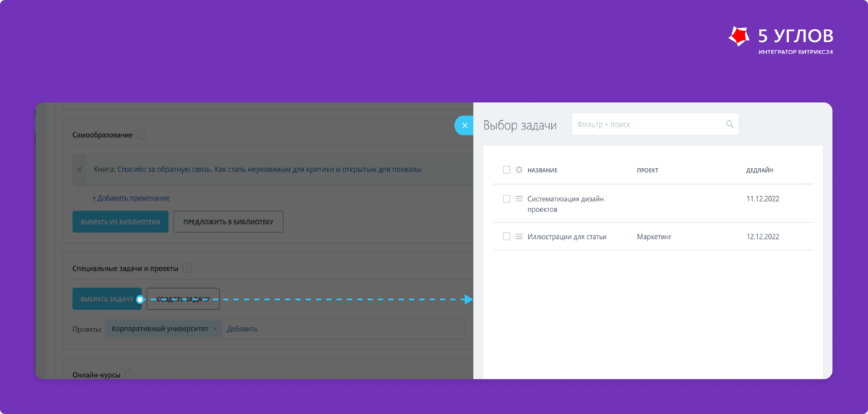Image resolution: width=868 pixels, height=414 pixels.
Task: Check the Иллюстрации для статьи task
Action: [x=506, y=237]
